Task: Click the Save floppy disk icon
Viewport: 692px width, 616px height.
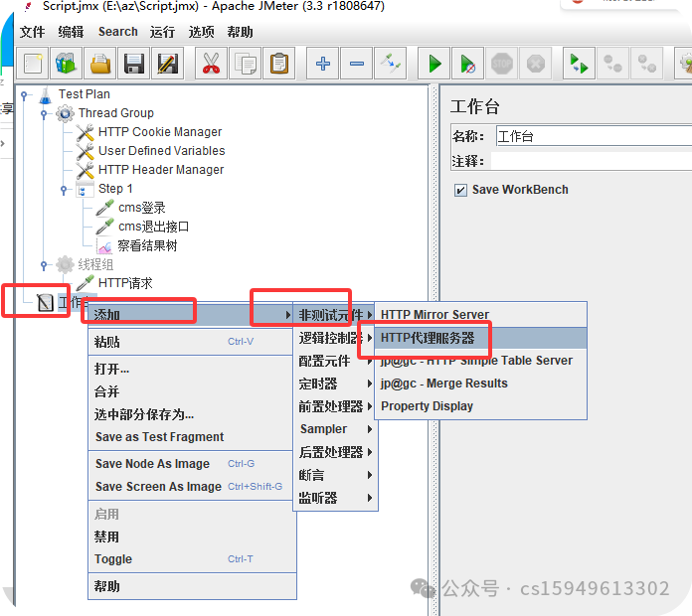Action: click(133, 64)
